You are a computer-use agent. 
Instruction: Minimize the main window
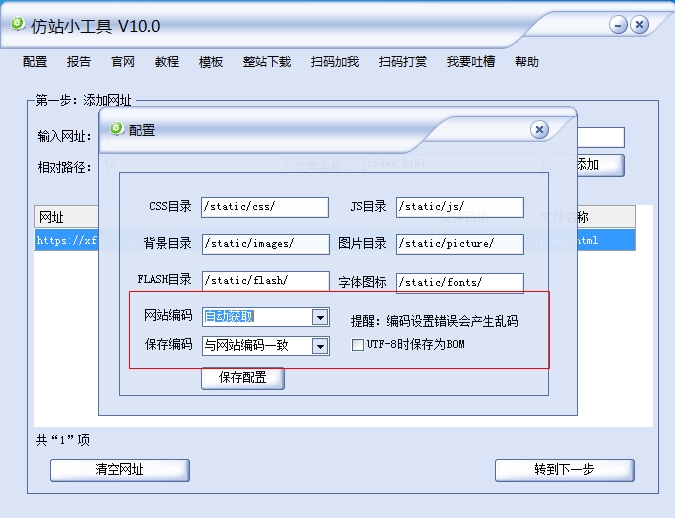click(618, 25)
